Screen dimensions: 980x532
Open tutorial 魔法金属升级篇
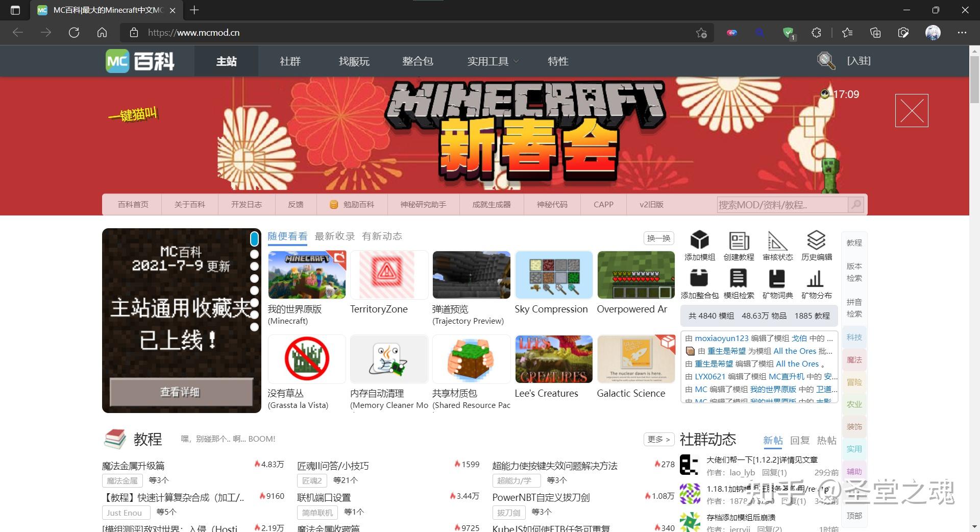coord(133,466)
